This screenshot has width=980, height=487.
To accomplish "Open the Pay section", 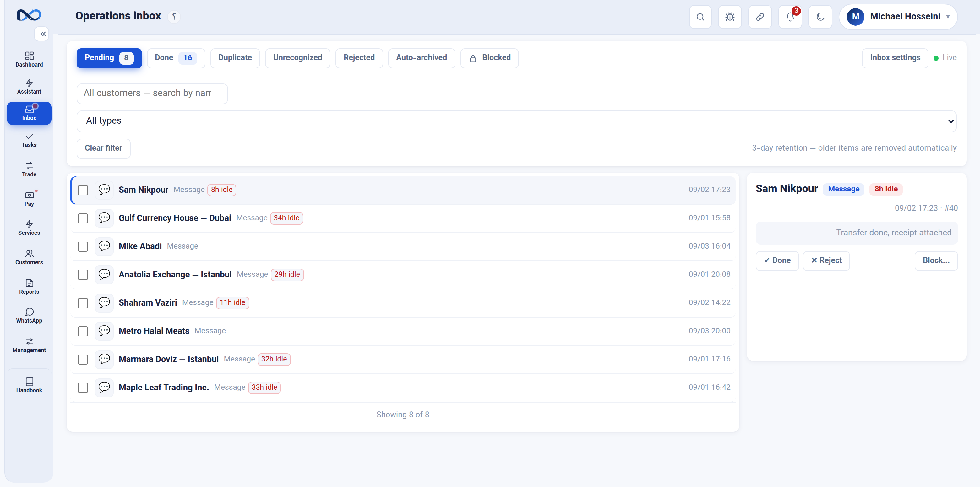I will pos(29,198).
